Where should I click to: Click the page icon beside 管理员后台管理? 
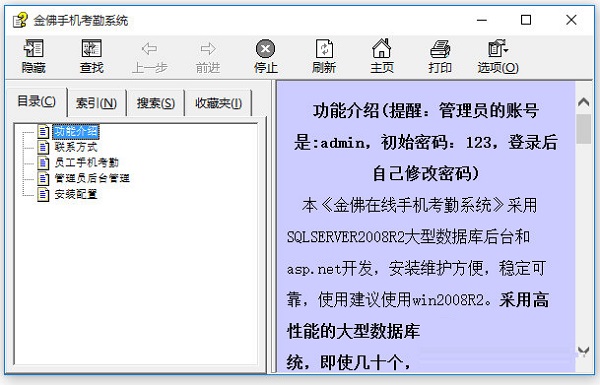click(x=43, y=178)
